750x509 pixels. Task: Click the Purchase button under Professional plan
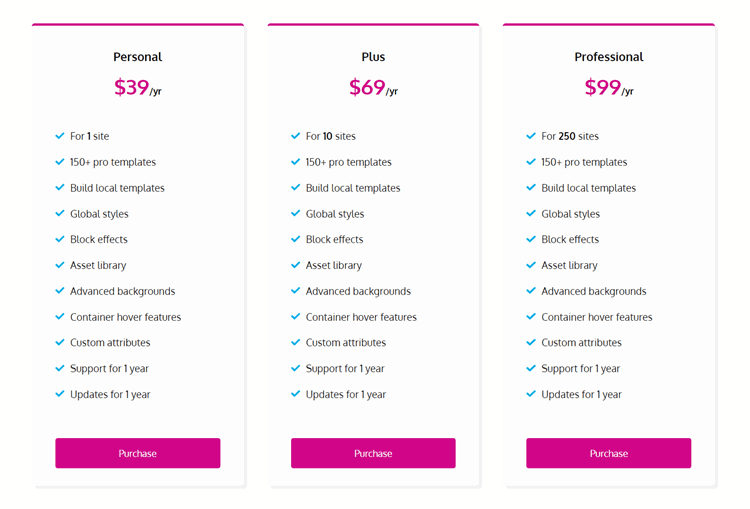(x=608, y=453)
